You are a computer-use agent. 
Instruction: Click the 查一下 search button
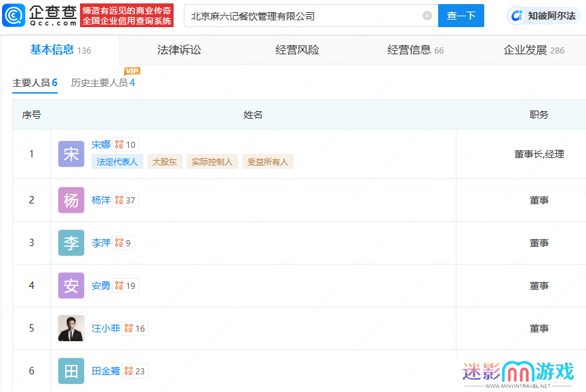[461, 16]
